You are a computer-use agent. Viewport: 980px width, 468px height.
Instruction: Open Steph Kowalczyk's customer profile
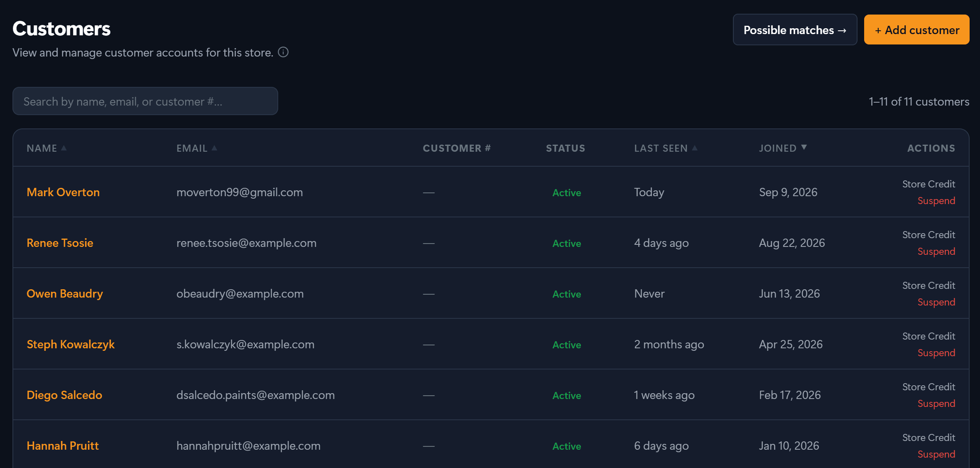coord(71,344)
